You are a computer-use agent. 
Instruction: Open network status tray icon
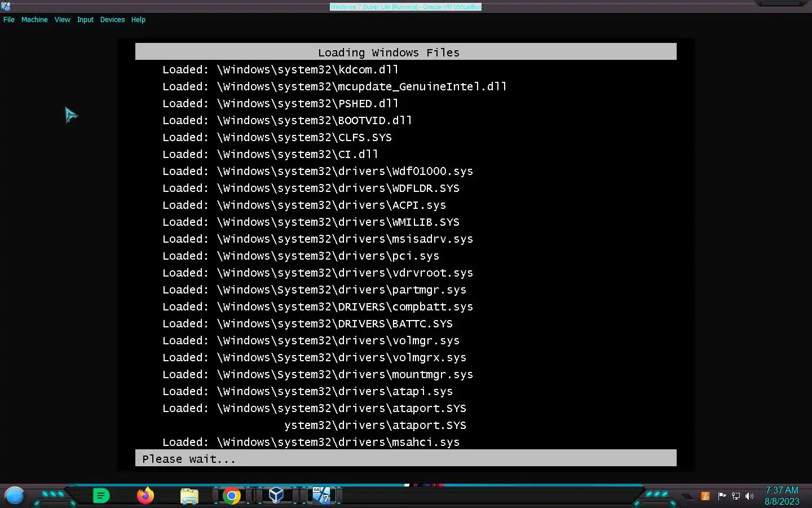click(x=736, y=496)
